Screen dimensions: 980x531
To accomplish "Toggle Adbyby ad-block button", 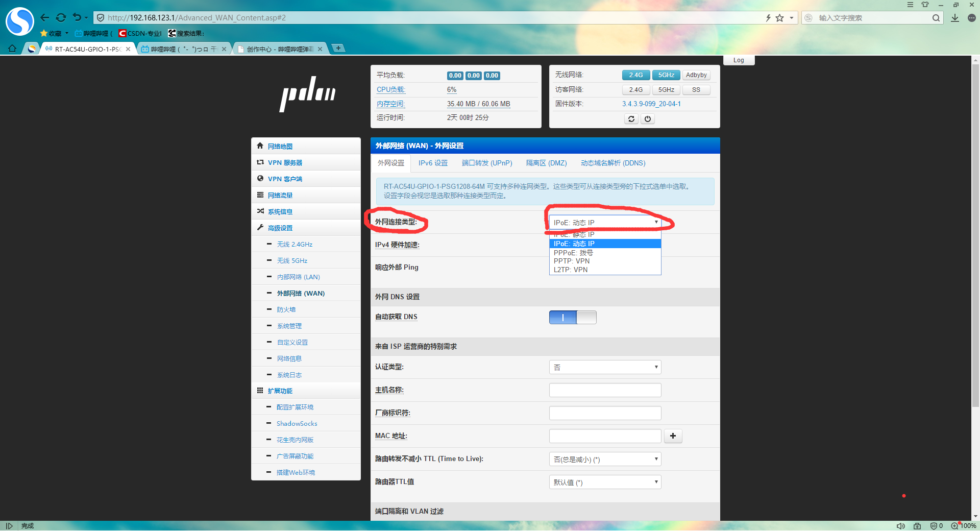I will [x=696, y=75].
